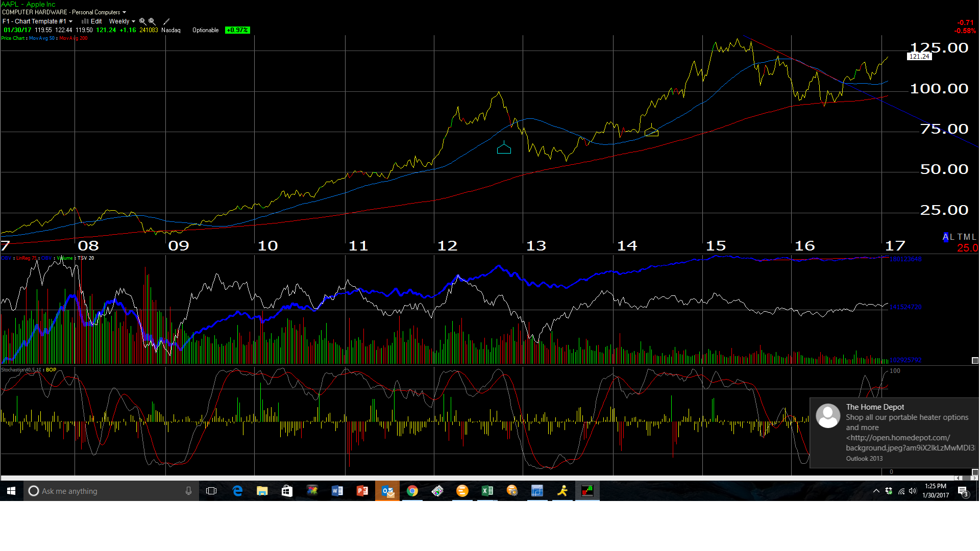Click the MovAvg 200 legend label
The height and width of the screenshot is (551, 980).
(73, 38)
